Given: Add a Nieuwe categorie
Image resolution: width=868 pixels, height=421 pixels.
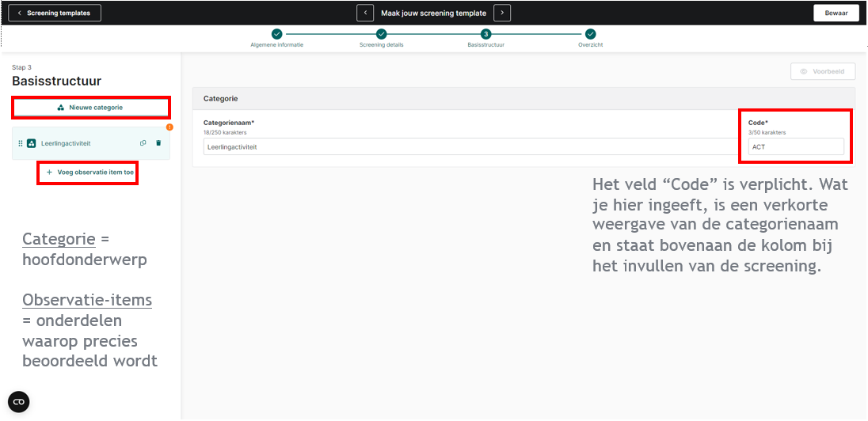Looking at the screenshot, I should pyautogui.click(x=91, y=108).
